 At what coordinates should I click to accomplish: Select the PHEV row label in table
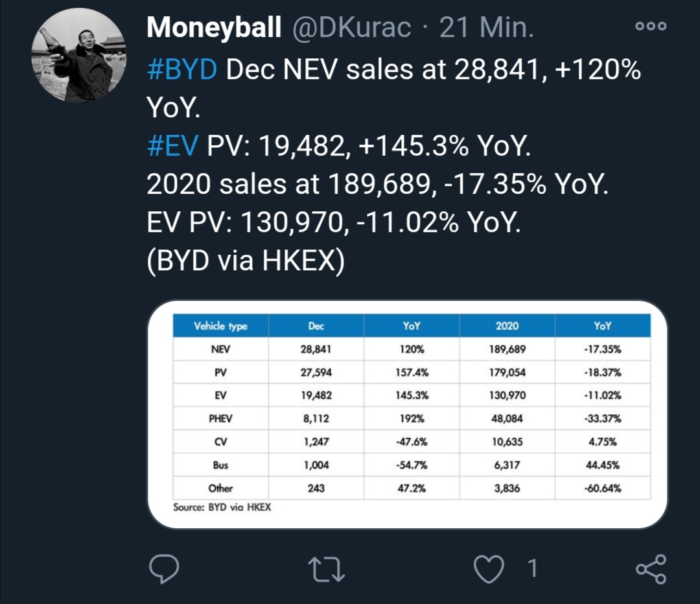(x=220, y=419)
